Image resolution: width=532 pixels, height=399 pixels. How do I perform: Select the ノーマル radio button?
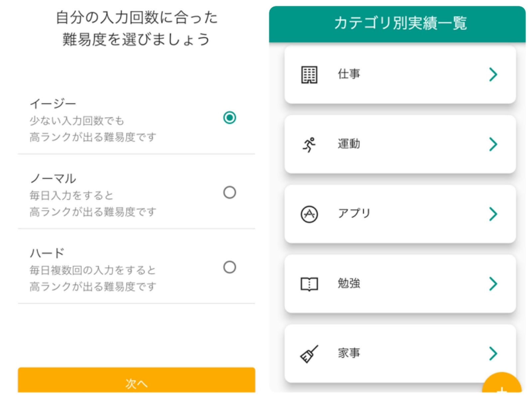click(x=229, y=193)
